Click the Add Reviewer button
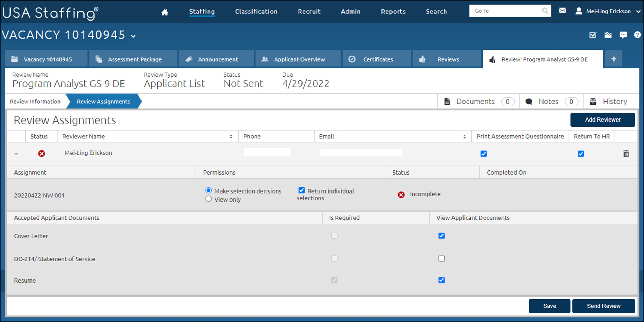 pyautogui.click(x=602, y=120)
